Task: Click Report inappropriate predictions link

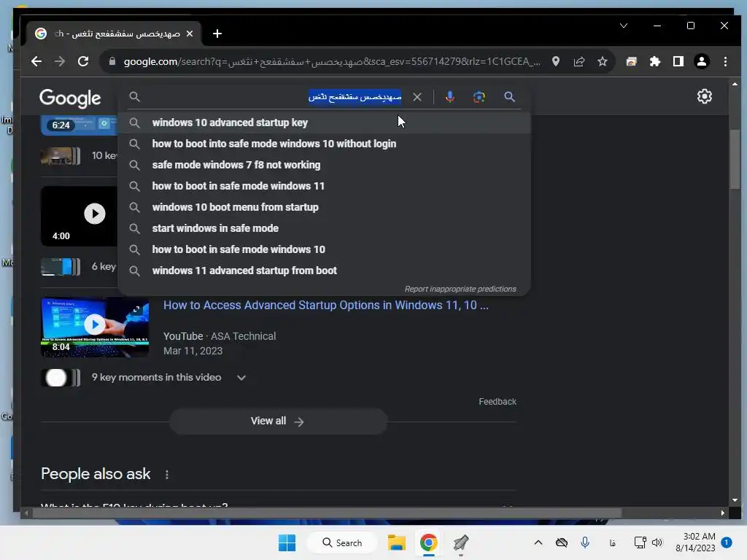Action: [x=460, y=289]
